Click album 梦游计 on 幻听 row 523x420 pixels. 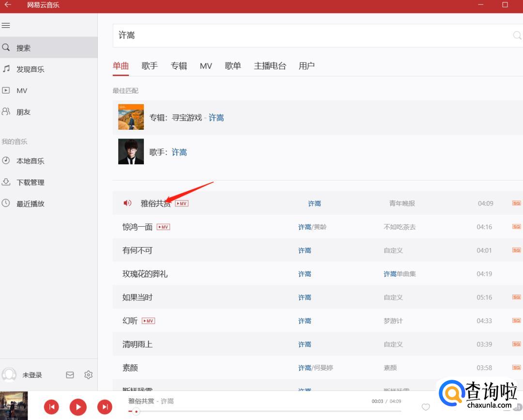393,321
